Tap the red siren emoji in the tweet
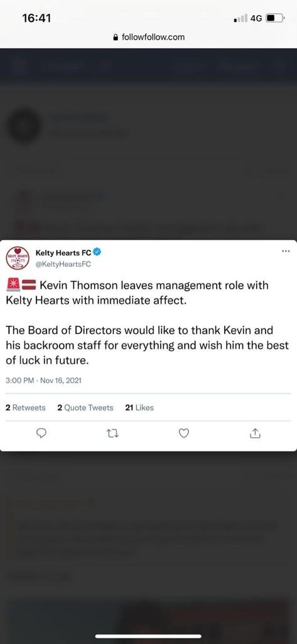Viewport: 297px width, 644px height. [x=14, y=284]
